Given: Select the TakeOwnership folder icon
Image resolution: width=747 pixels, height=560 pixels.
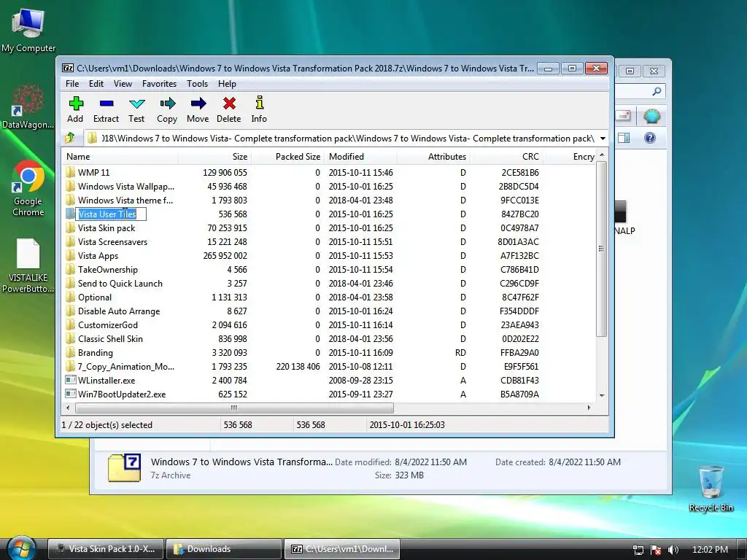Looking at the screenshot, I should click(x=71, y=269).
